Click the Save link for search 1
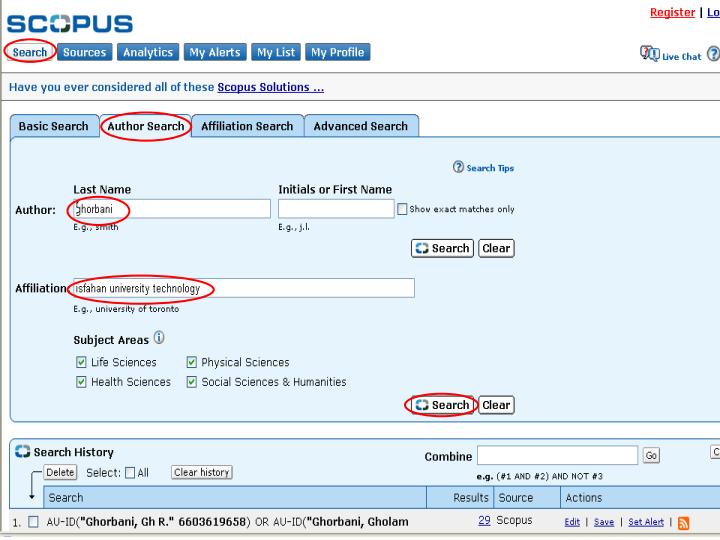720x540 pixels. coord(604,522)
